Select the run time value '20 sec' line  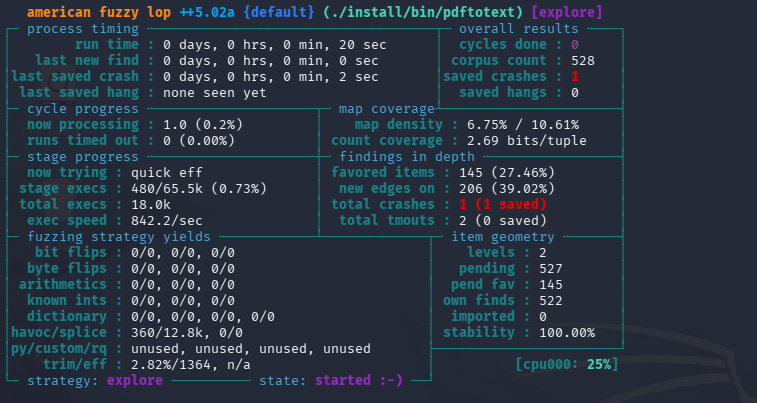click(275, 45)
